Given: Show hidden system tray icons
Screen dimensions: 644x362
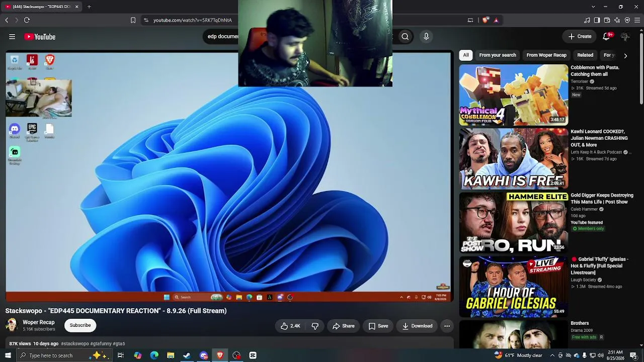Looking at the screenshot, I should (x=551, y=355).
